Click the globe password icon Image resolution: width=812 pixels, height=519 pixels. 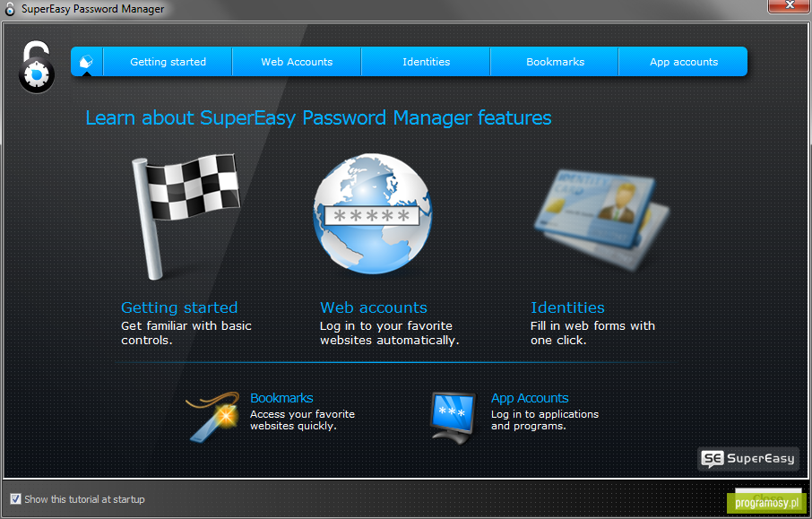pyautogui.click(x=372, y=212)
